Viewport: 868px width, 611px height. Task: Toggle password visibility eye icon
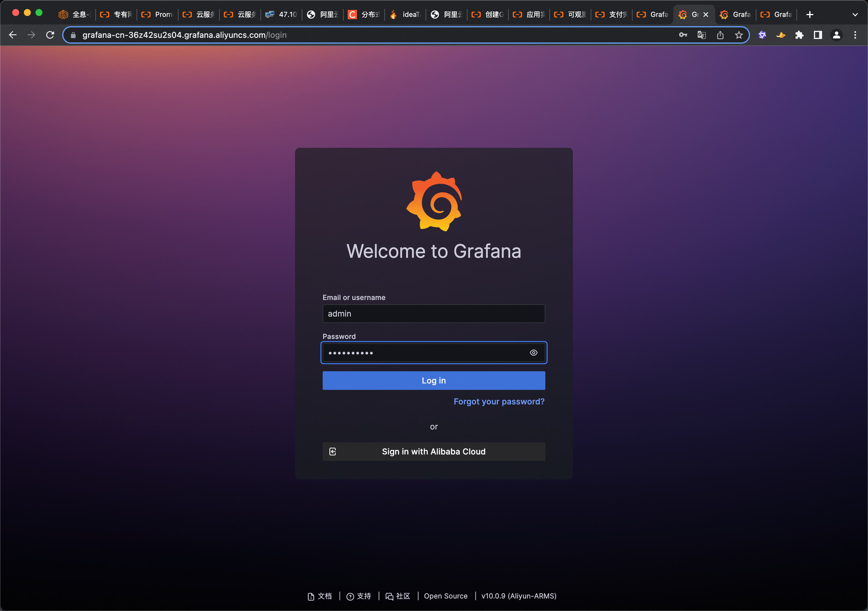[533, 353]
